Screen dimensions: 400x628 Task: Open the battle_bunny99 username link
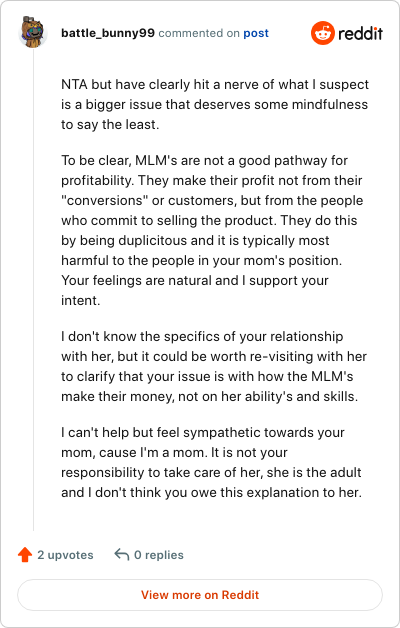(108, 33)
